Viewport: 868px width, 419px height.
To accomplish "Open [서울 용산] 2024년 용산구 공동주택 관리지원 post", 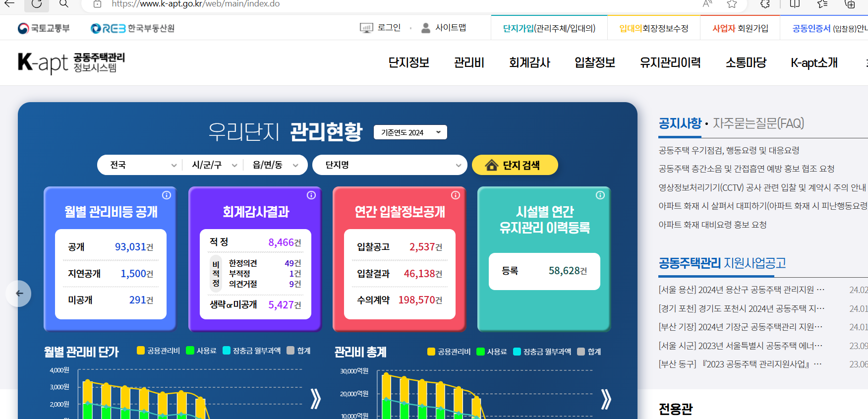I will (742, 290).
